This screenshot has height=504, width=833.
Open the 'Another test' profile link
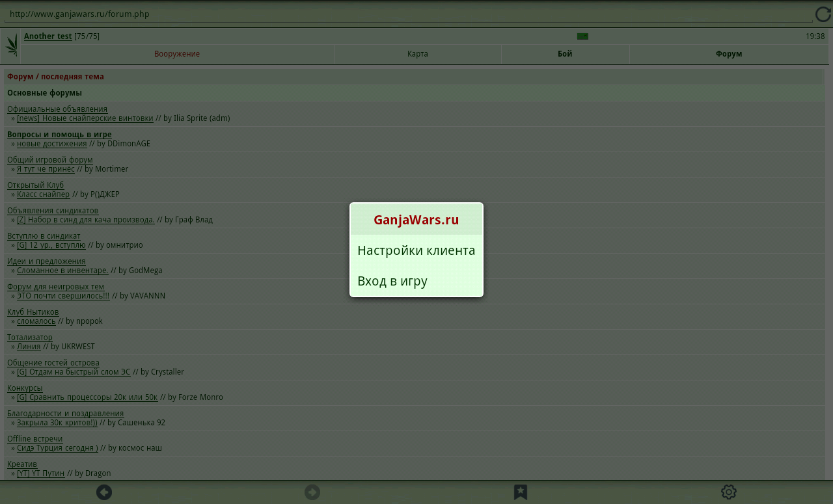(x=48, y=36)
